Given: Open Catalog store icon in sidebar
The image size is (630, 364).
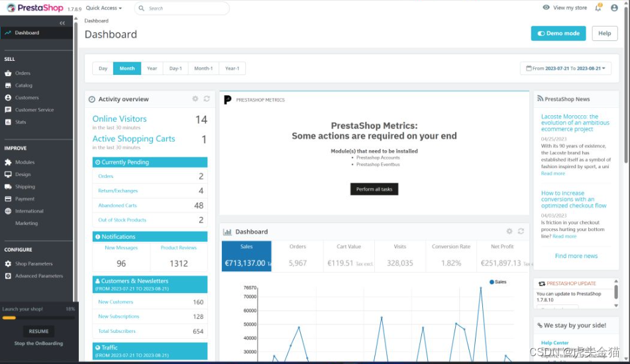Looking at the screenshot, I should [x=8, y=85].
